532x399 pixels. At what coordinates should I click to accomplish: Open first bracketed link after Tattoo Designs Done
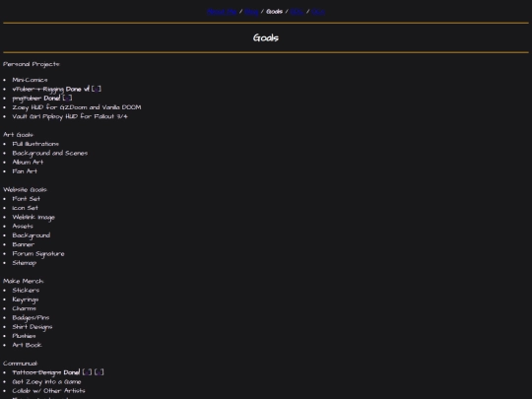(87, 372)
